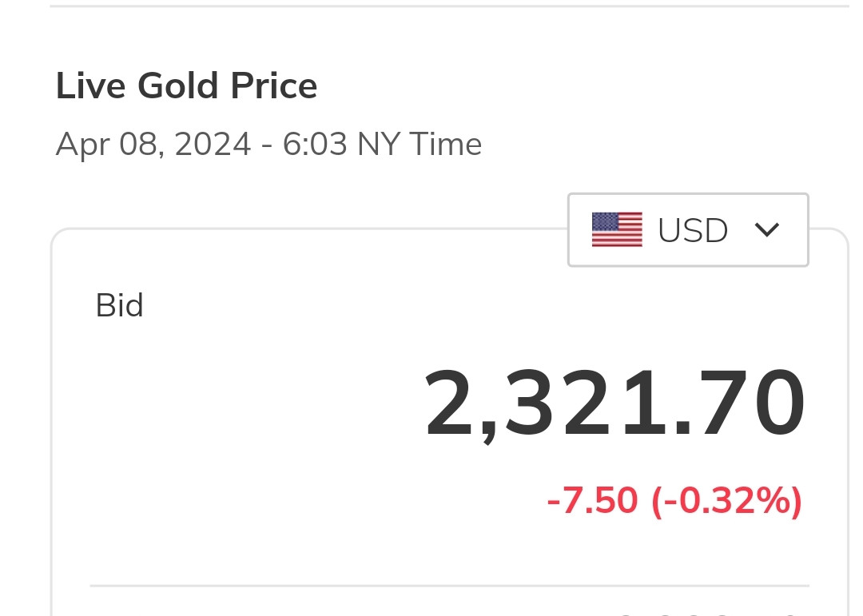Click the -7.50 price change value
Viewport: 863px width, 616px height.
click(592, 502)
